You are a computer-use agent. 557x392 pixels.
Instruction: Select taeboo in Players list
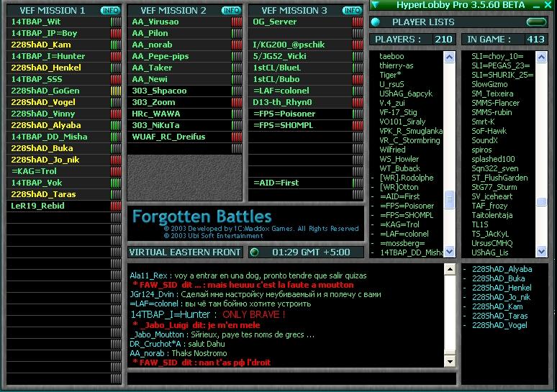(x=391, y=56)
